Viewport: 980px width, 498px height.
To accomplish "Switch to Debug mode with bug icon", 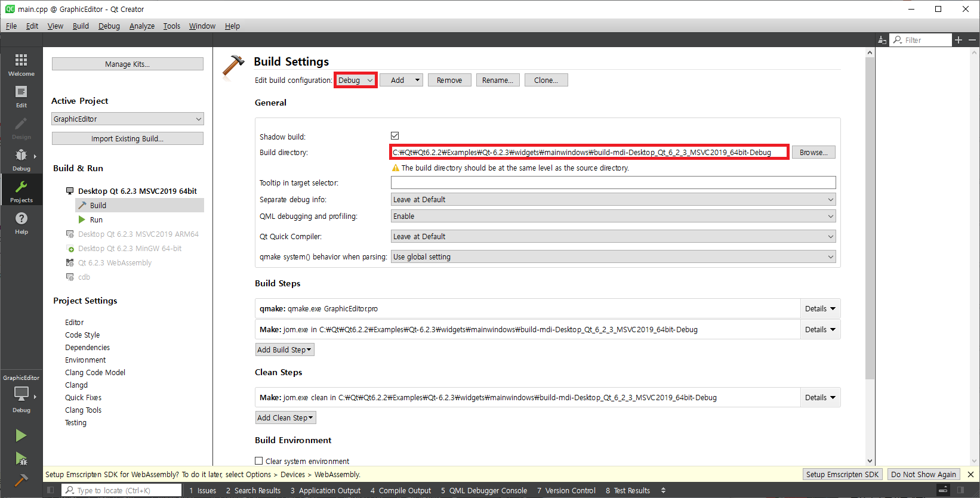I will click(x=21, y=159).
